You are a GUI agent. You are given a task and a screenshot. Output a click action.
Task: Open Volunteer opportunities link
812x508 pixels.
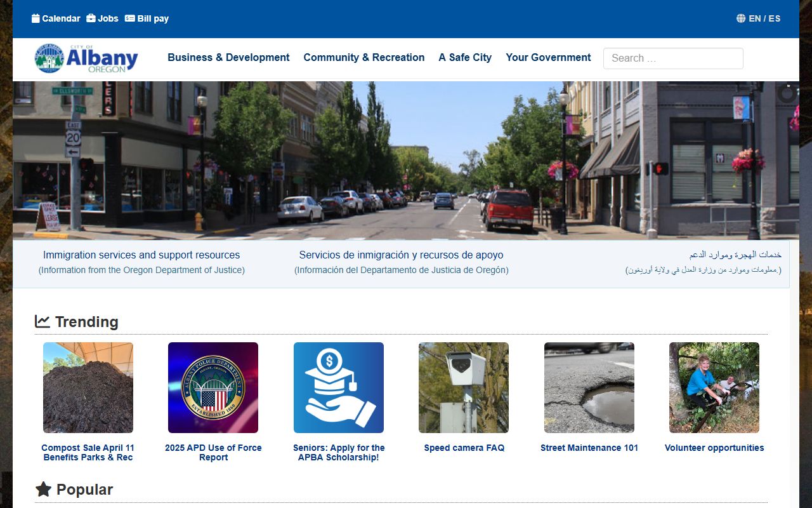tap(714, 448)
